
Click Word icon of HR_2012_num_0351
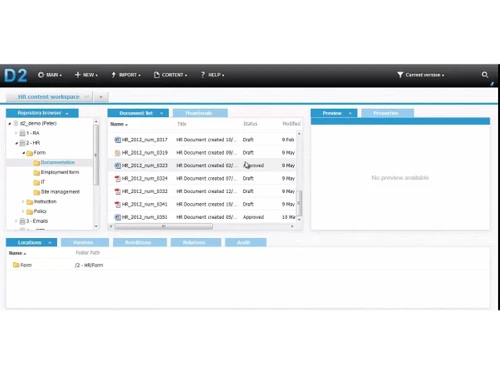[117, 217]
